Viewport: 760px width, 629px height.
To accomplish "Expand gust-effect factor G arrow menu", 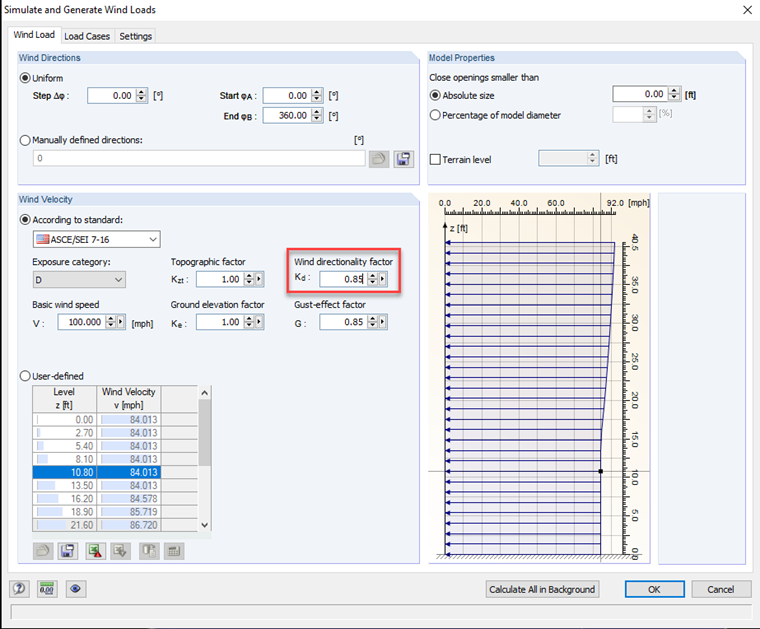I will (383, 322).
